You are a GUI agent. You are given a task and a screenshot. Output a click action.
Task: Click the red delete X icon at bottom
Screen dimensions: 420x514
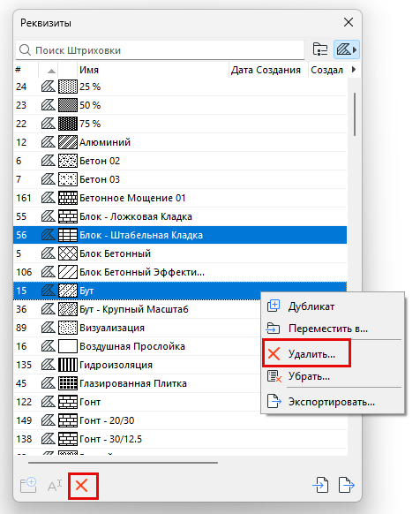81,486
